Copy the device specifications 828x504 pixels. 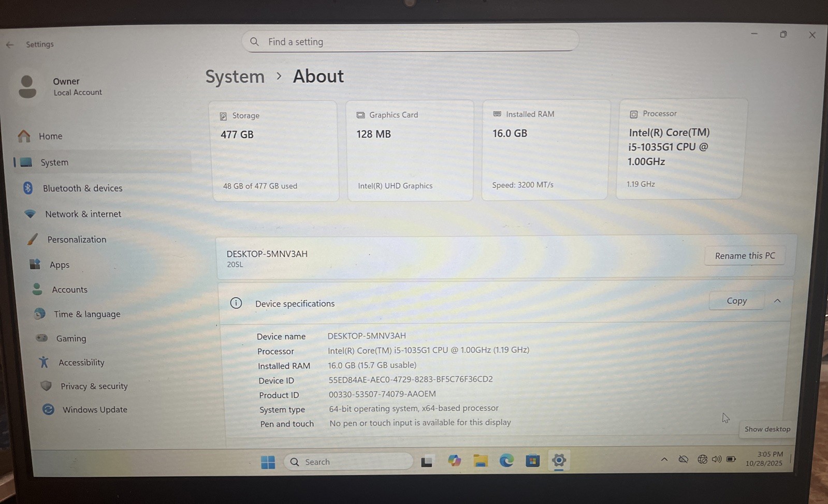[736, 301]
